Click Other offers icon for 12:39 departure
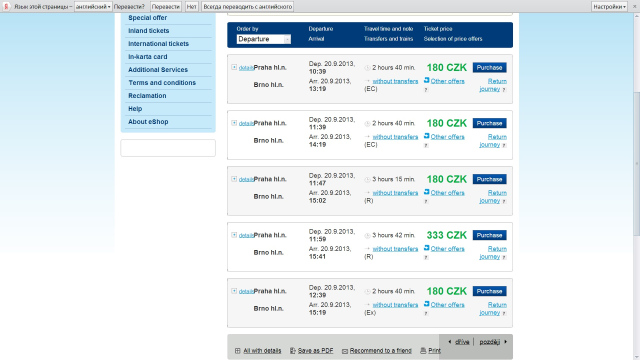640x360 pixels. click(x=427, y=304)
